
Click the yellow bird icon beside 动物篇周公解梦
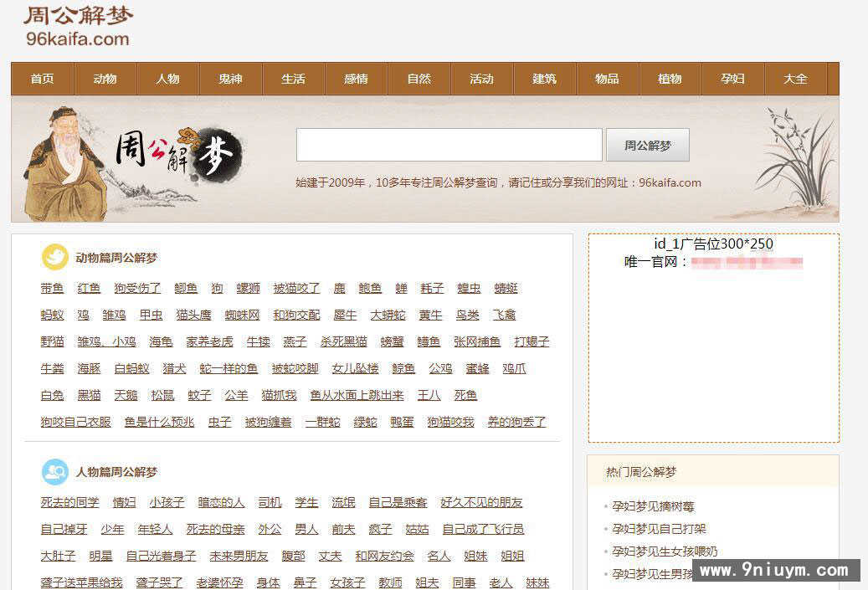[x=55, y=257]
